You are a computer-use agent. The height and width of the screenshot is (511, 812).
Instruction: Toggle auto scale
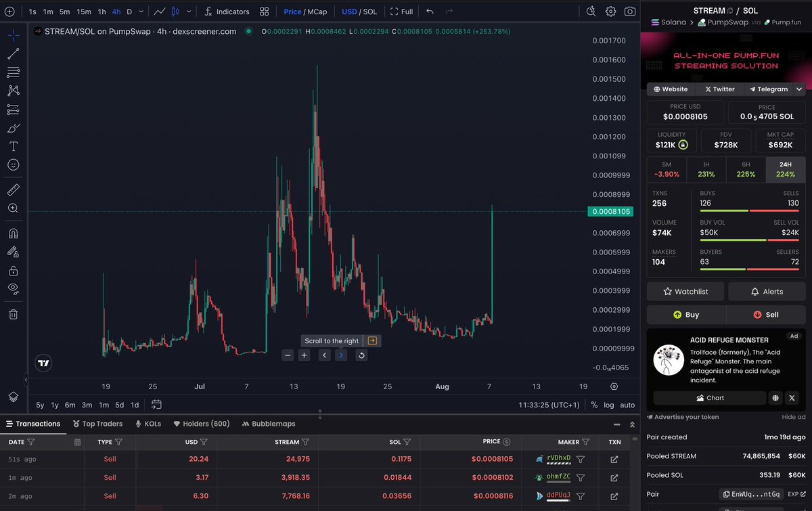(627, 405)
